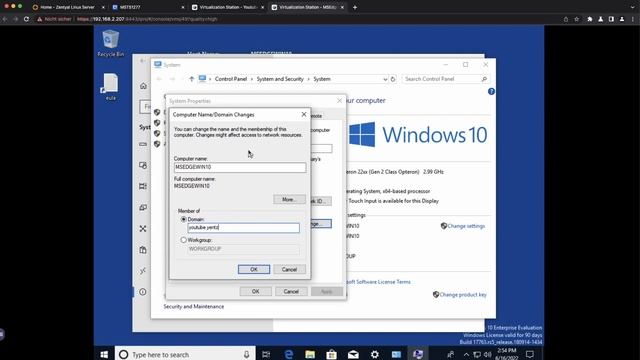640x360 pixels.
Task: Open Microsoft Software License Terms link
Action: [x=378, y=282]
